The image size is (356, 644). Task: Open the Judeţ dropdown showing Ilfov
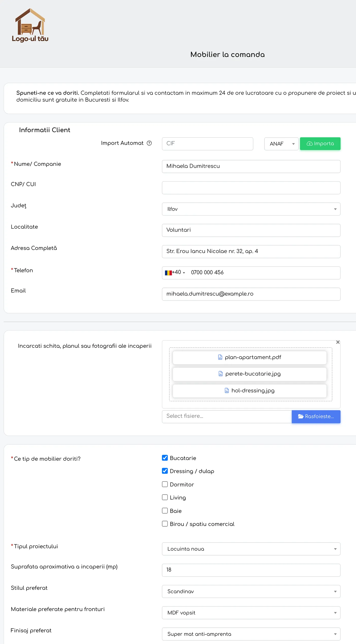pos(251,209)
